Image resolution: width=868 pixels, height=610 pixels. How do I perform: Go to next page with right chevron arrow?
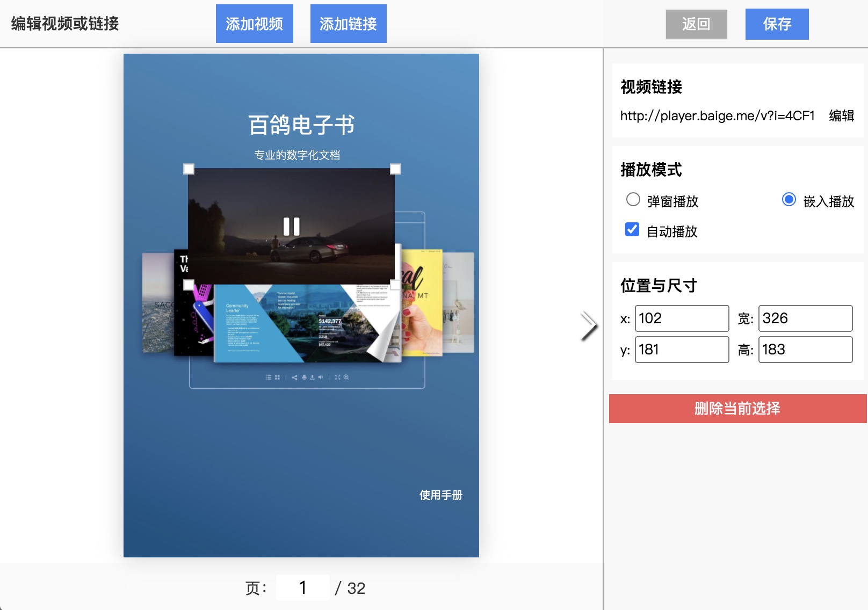click(588, 326)
